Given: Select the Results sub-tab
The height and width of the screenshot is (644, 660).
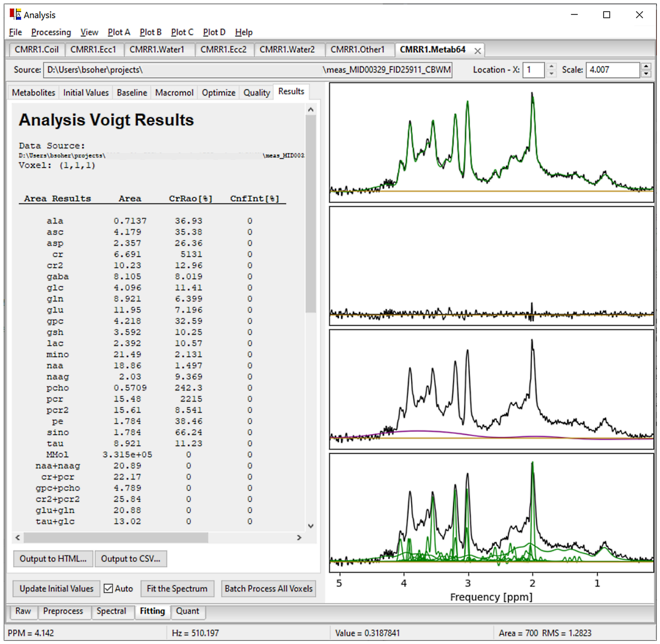Looking at the screenshot, I should pyautogui.click(x=291, y=91).
